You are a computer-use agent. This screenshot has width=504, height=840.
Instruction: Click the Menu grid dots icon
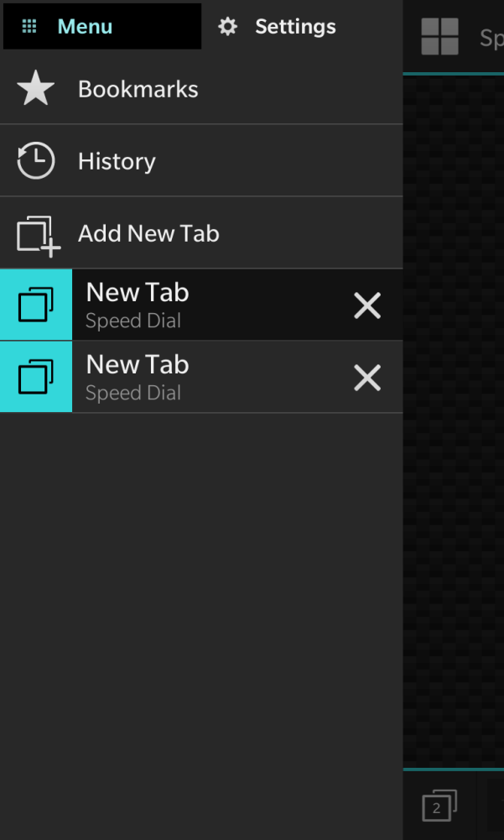[29, 26]
